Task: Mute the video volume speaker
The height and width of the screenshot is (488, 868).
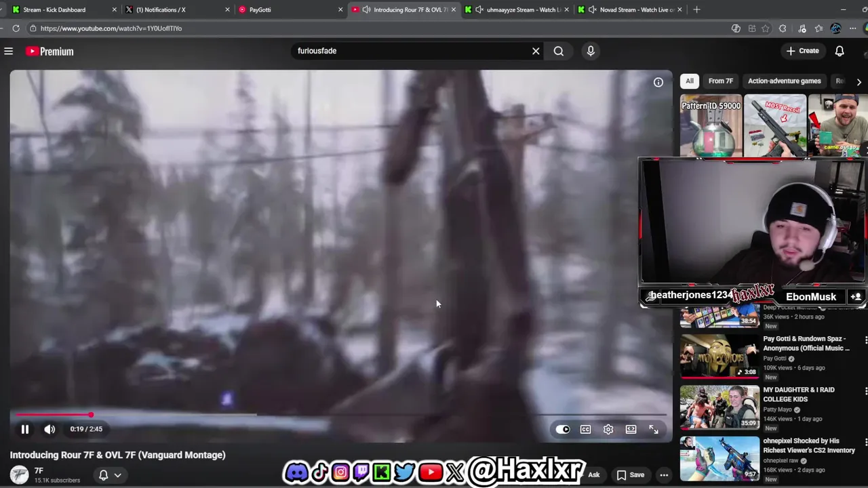Action: point(50,429)
